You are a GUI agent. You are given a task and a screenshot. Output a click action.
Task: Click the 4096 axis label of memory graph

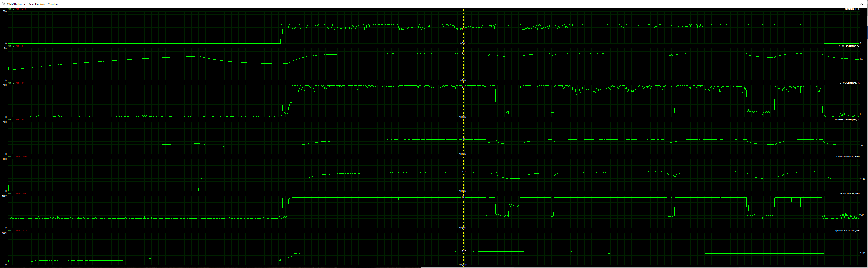click(x=4, y=233)
